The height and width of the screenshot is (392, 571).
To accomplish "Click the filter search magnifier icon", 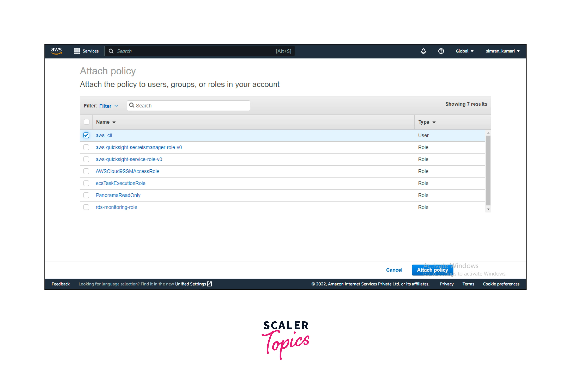I will pyautogui.click(x=132, y=105).
